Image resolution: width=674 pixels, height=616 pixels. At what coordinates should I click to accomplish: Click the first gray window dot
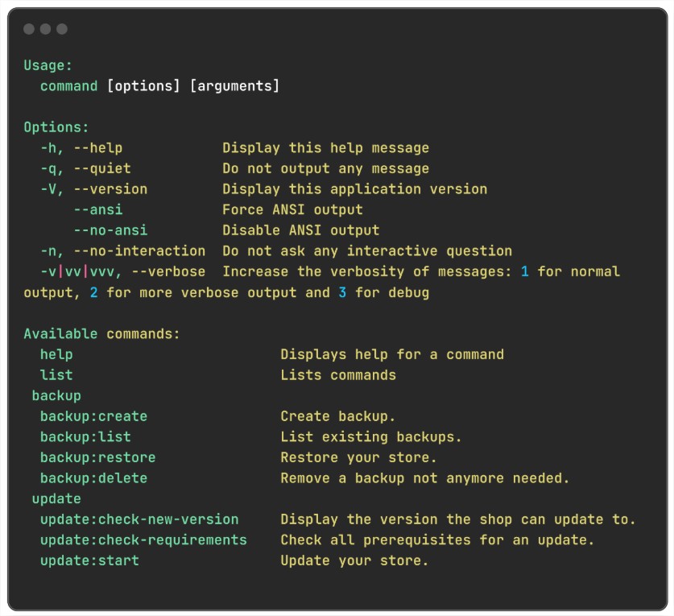29,29
